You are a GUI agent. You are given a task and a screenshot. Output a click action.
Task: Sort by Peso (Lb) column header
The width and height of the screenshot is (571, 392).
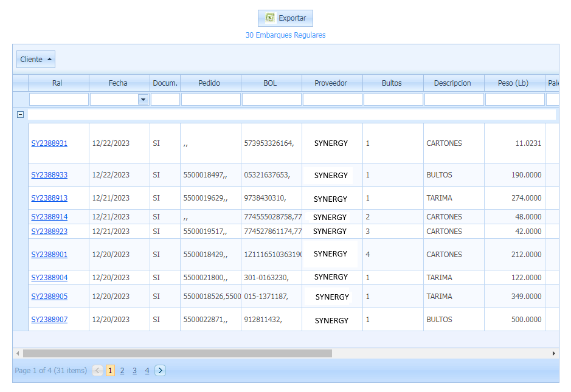pyautogui.click(x=514, y=83)
